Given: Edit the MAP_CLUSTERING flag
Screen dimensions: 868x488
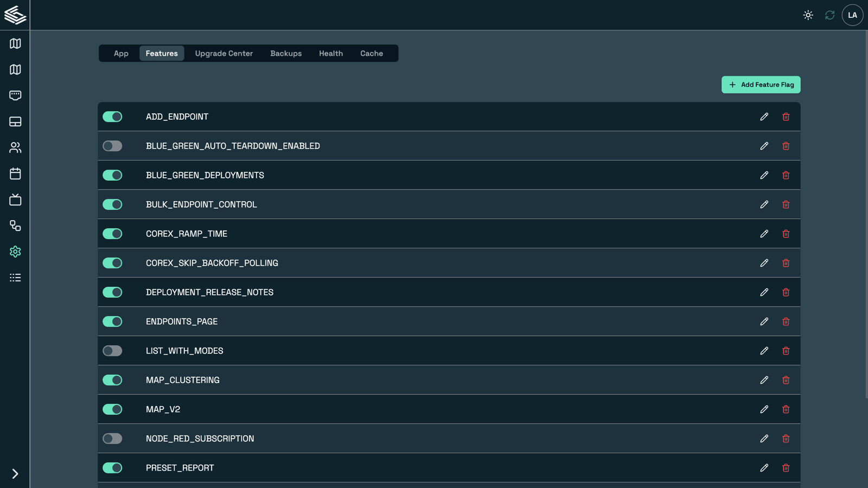Looking at the screenshot, I should pyautogui.click(x=764, y=380).
